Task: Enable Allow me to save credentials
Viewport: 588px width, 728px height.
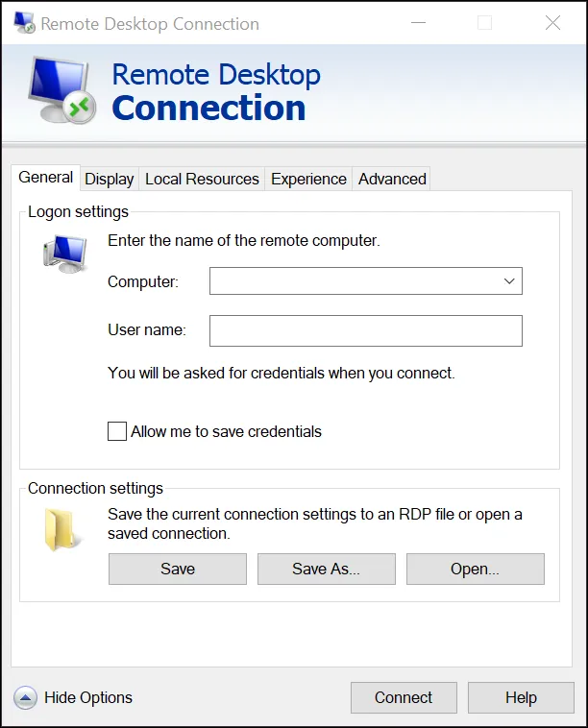Action: 117,431
